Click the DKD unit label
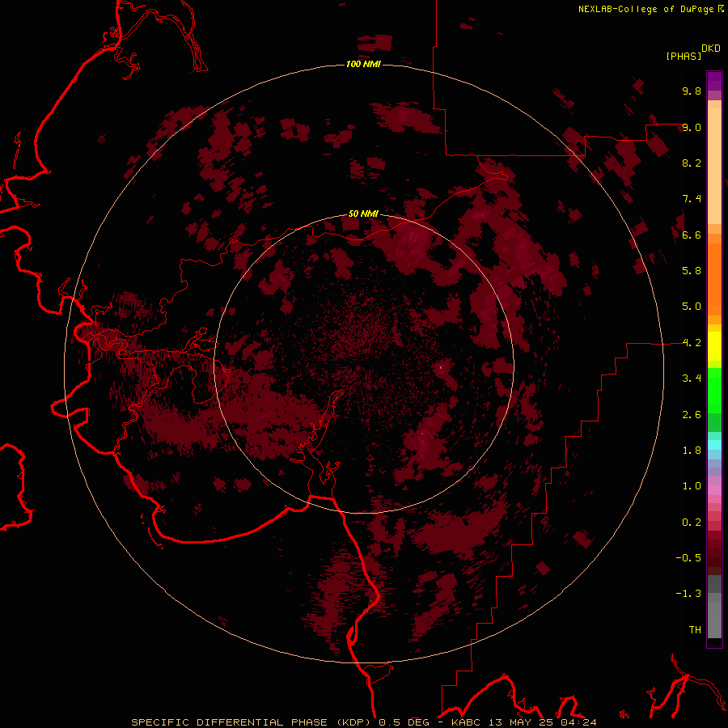Screen dimensions: 728x728 (x=711, y=48)
